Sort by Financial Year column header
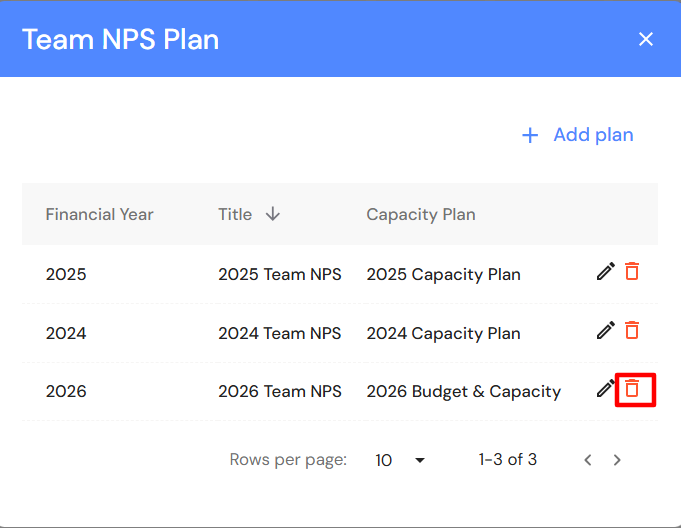681x528 pixels. [99, 214]
